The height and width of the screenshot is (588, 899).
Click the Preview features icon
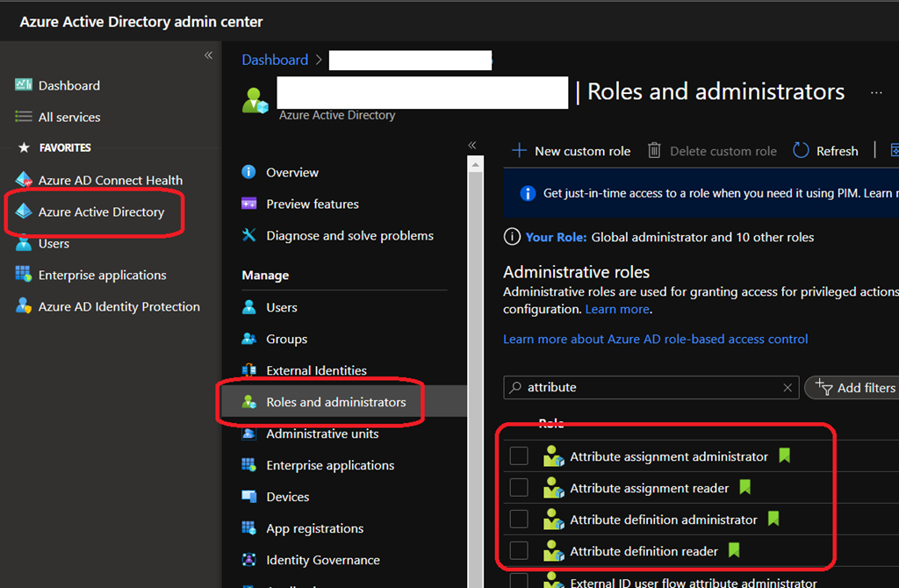point(249,204)
